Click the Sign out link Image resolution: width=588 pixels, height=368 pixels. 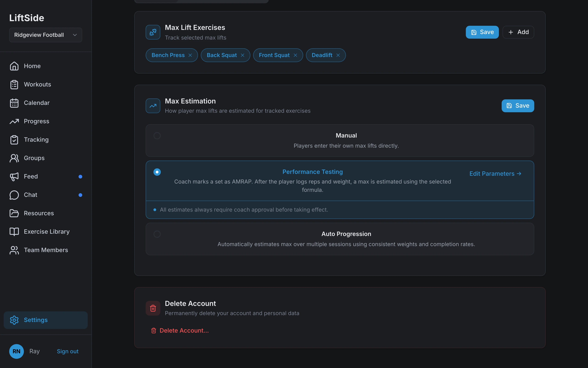(x=68, y=351)
